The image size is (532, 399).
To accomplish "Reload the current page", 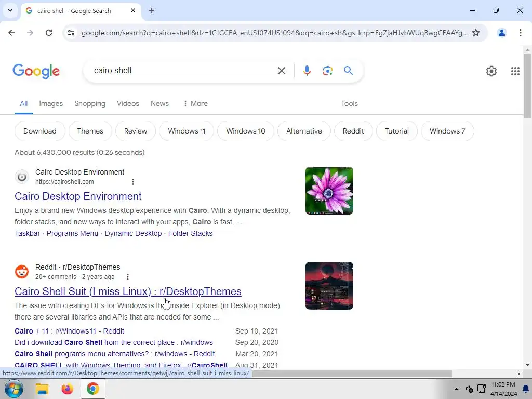I will pyautogui.click(x=49, y=33).
